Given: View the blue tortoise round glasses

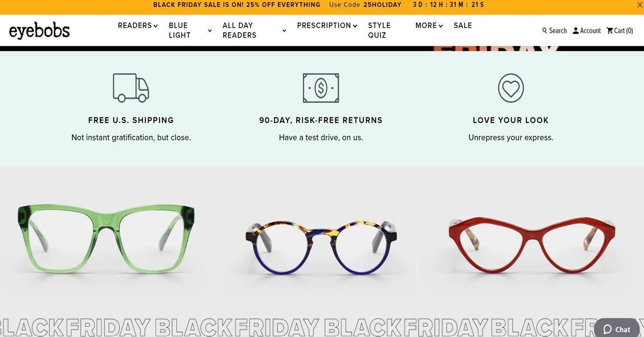Looking at the screenshot, I should 321,246.
